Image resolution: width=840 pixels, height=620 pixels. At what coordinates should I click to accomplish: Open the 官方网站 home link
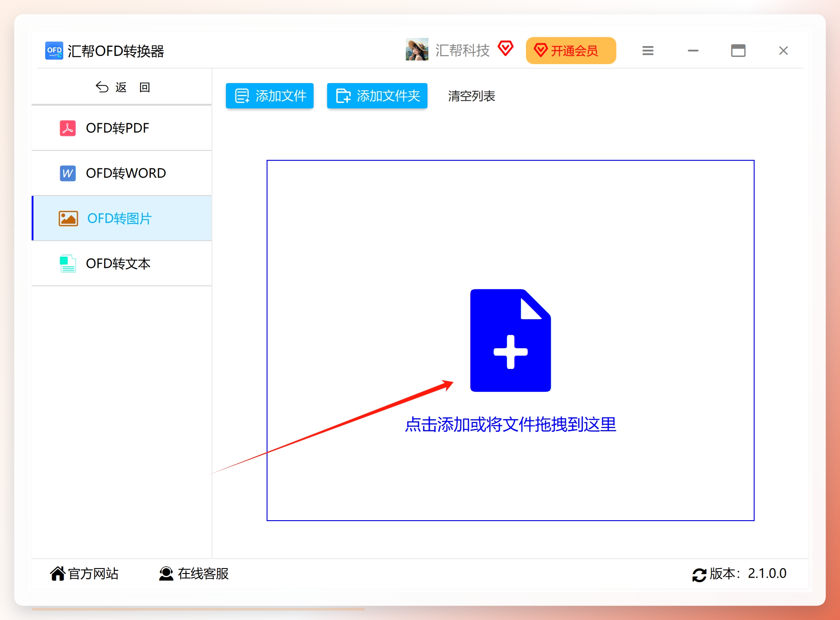[x=84, y=573]
